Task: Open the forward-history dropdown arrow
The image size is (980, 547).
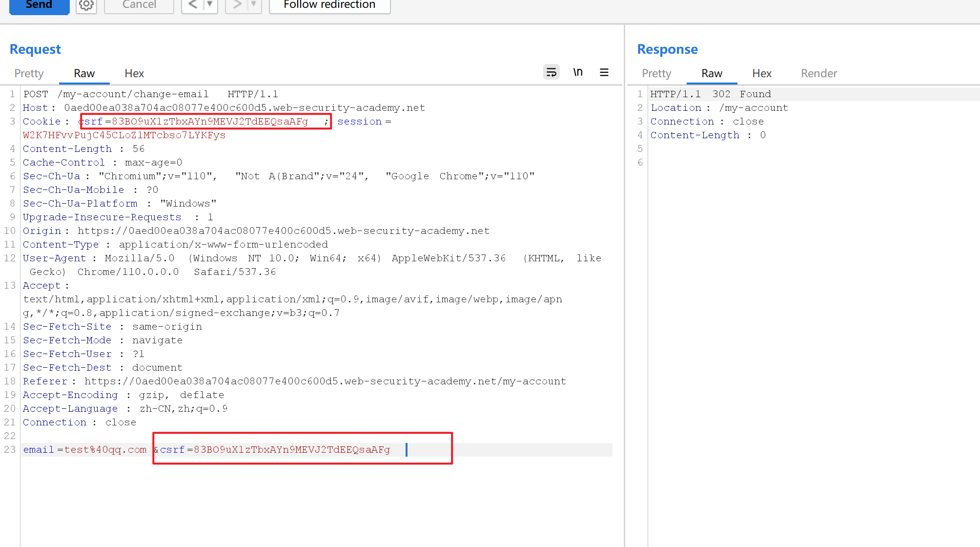Action: 253,4
